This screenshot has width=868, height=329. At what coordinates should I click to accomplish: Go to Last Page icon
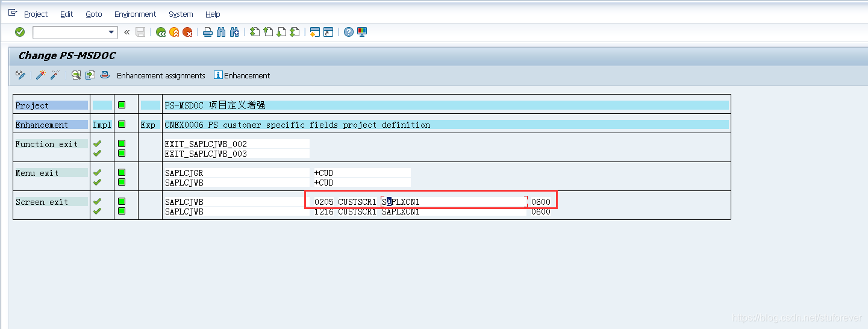pos(295,32)
